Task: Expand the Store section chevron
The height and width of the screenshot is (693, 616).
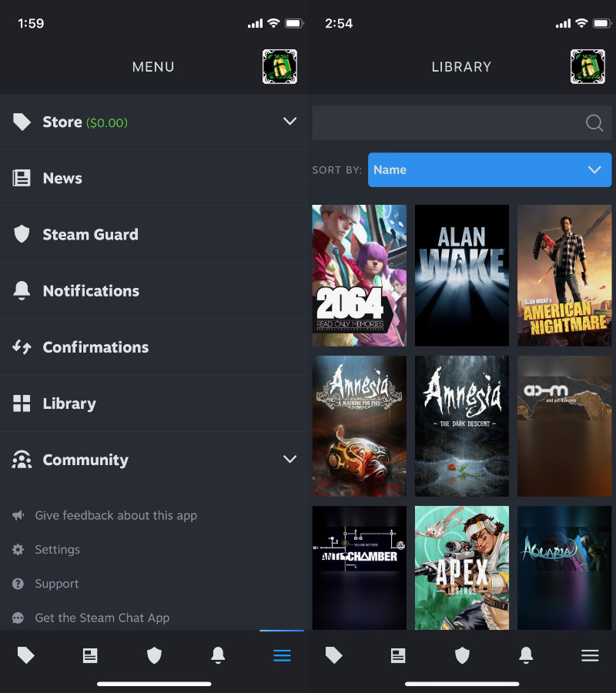Action: 290,121
